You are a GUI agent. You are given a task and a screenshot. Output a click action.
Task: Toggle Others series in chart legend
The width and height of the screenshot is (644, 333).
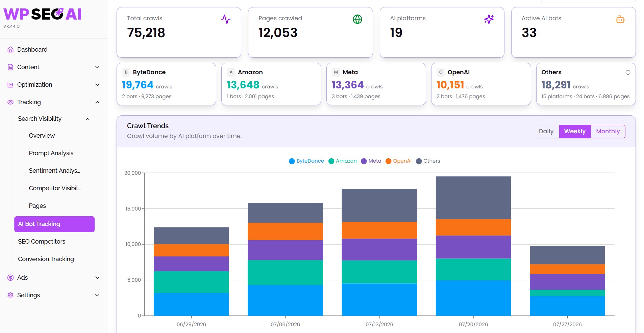click(428, 161)
